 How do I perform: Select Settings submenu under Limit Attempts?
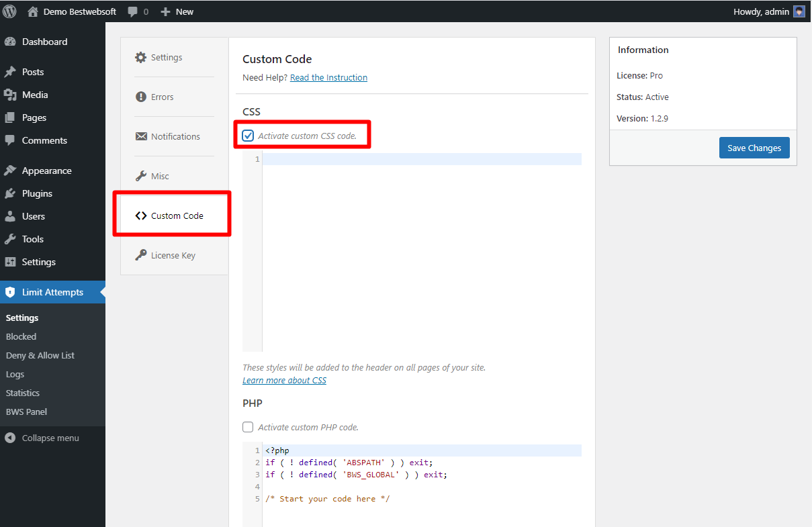pos(22,318)
